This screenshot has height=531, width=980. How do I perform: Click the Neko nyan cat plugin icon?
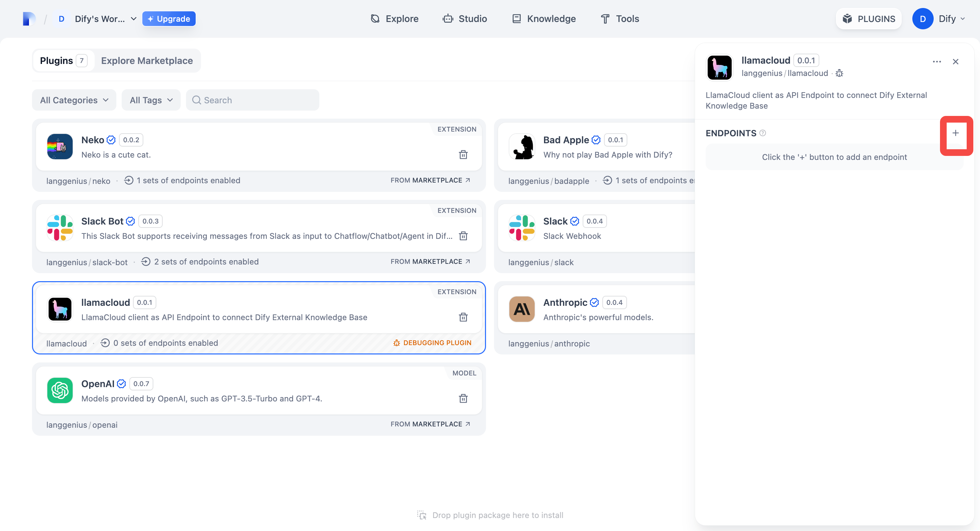(x=60, y=146)
